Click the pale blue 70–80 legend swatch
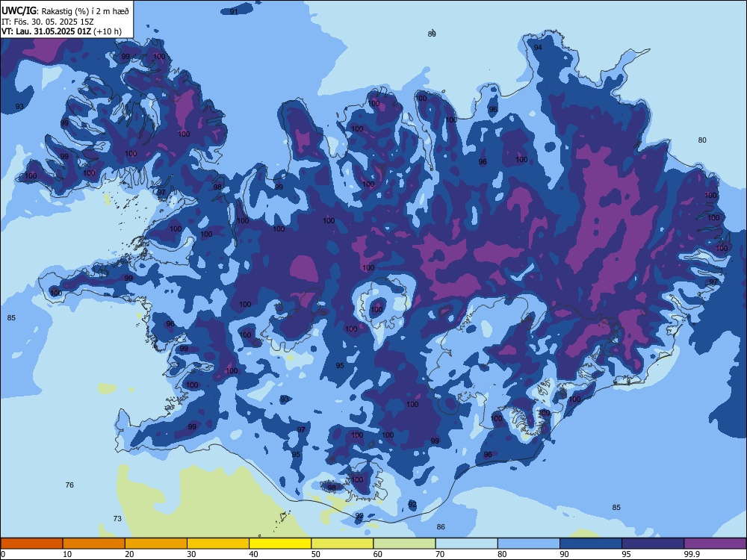 click(466, 544)
